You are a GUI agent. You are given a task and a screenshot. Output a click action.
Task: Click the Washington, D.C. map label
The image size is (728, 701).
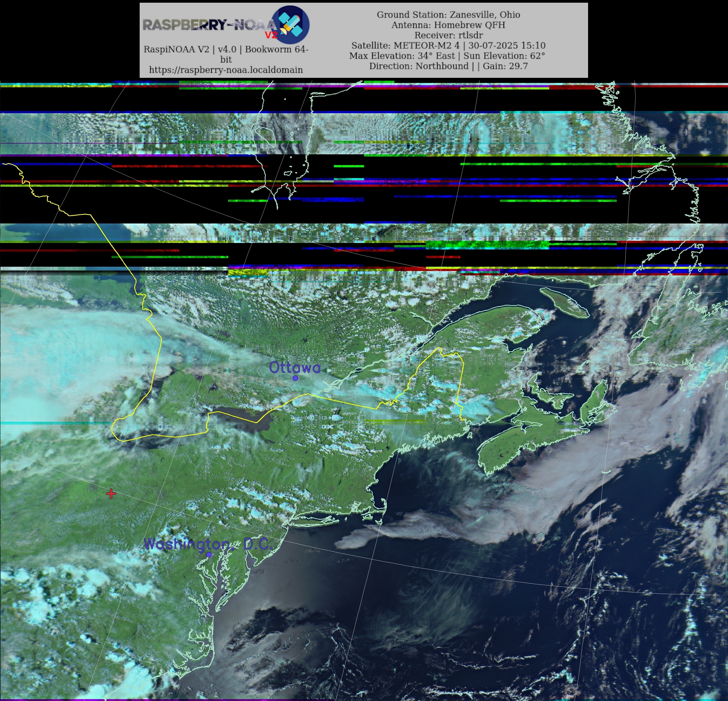208,544
